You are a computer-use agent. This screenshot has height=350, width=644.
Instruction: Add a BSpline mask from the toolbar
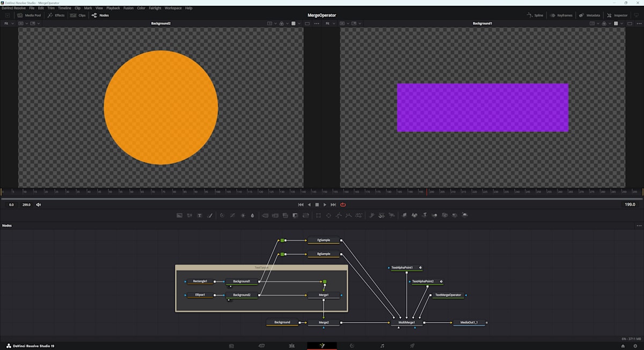pyautogui.click(x=349, y=215)
